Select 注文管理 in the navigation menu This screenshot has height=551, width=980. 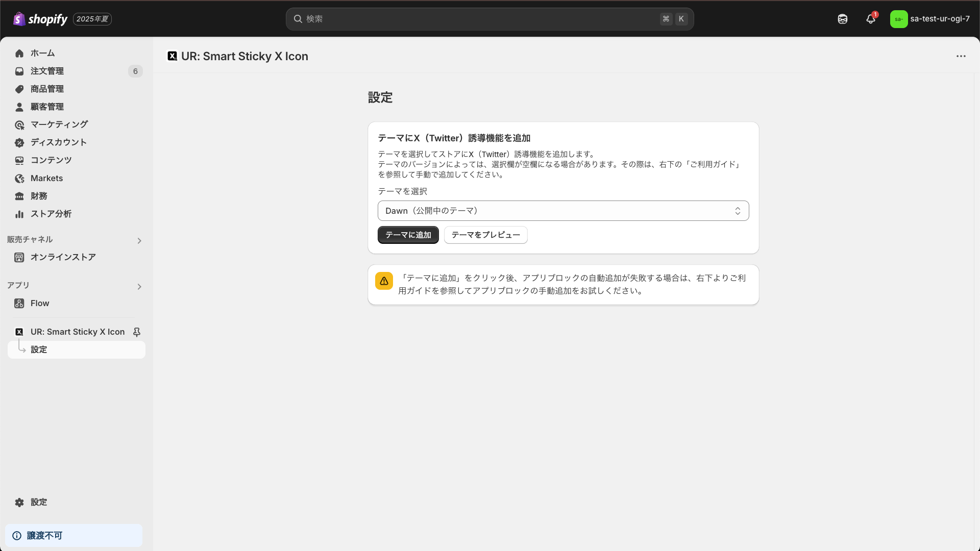47,71
